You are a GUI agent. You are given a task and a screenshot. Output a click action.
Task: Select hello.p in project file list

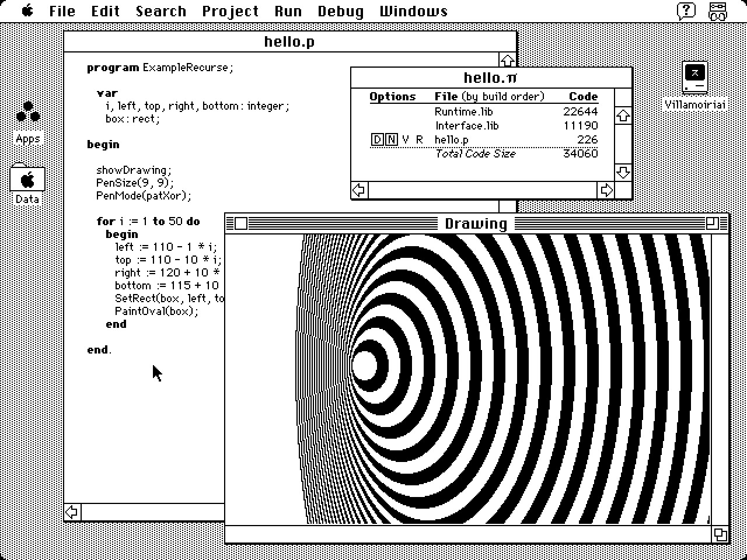[x=451, y=139]
